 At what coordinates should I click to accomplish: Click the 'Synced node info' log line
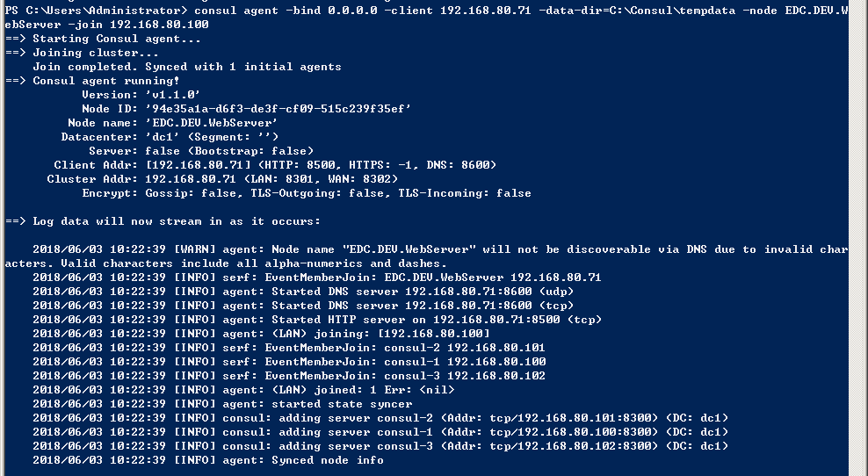(x=208, y=460)
